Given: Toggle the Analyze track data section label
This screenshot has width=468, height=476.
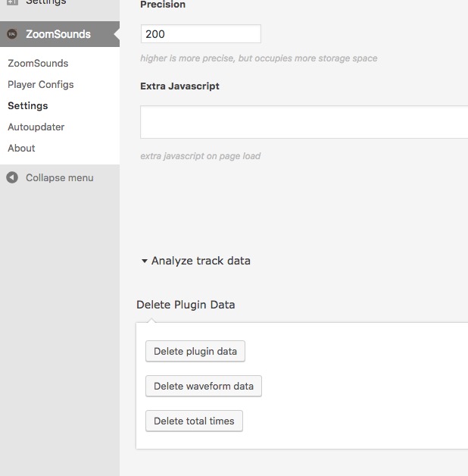Looking at the screenshot, I should [201, 261].
